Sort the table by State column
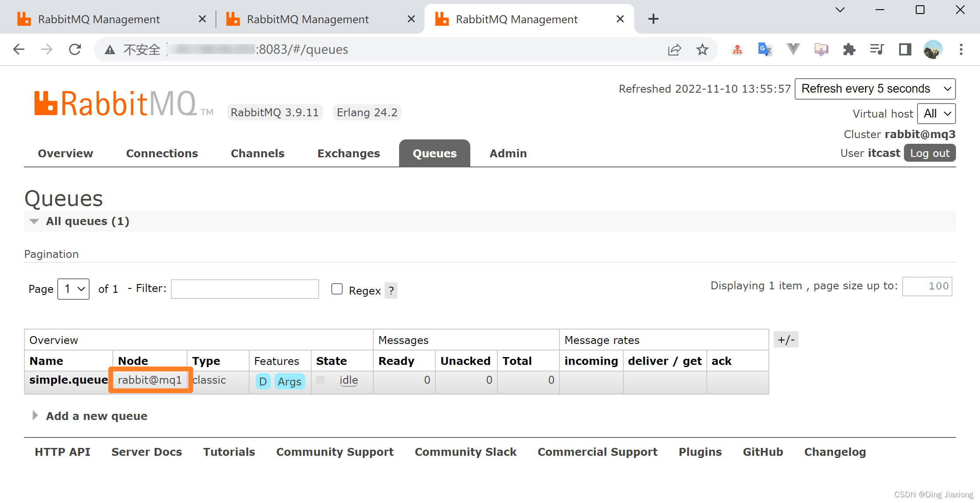 click(x=331, y=361)
